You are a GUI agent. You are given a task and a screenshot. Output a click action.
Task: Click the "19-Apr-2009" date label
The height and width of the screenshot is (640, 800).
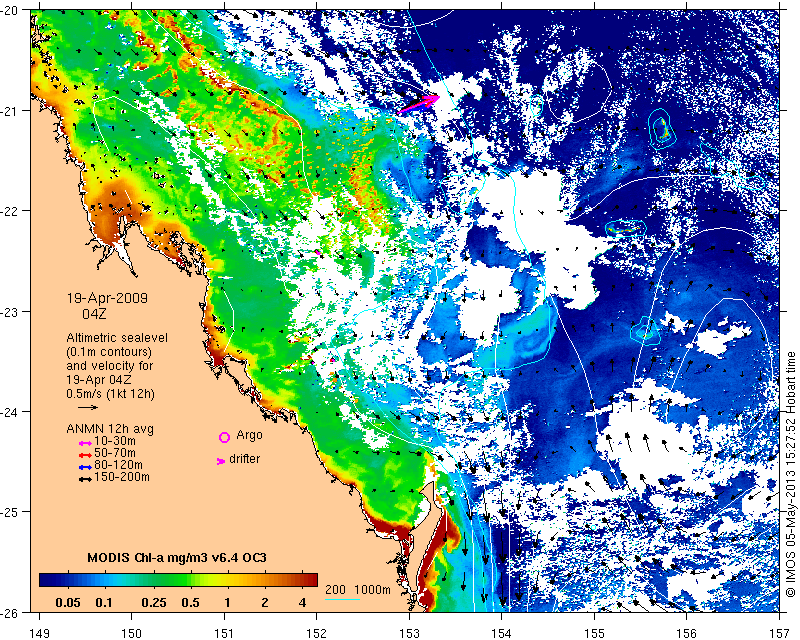[x=107, y=298]
